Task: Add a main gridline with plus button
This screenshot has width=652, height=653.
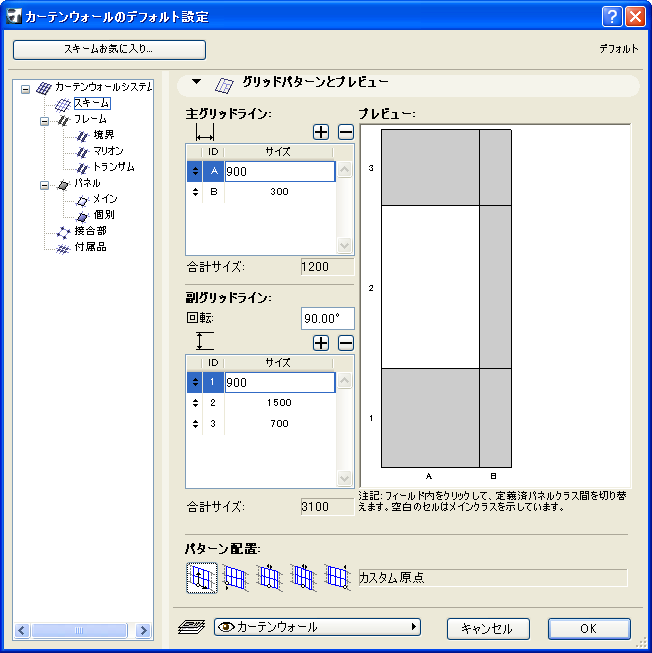Action: pos(321,132)
